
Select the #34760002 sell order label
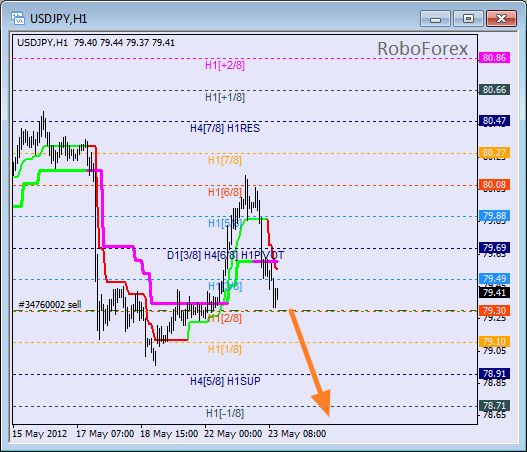coord(49,304)
